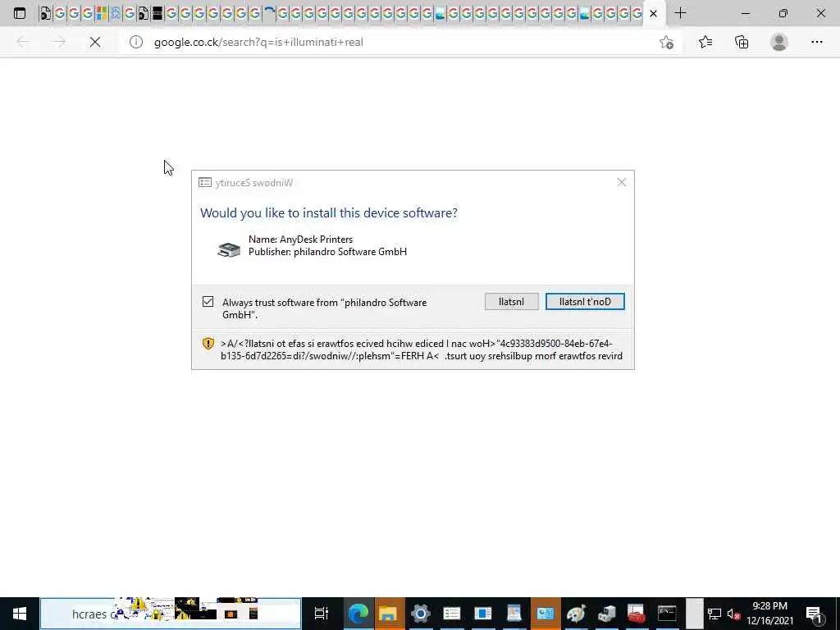Click the address bar URL
Screen dimensions: 840x630
[x=258, y=42]
